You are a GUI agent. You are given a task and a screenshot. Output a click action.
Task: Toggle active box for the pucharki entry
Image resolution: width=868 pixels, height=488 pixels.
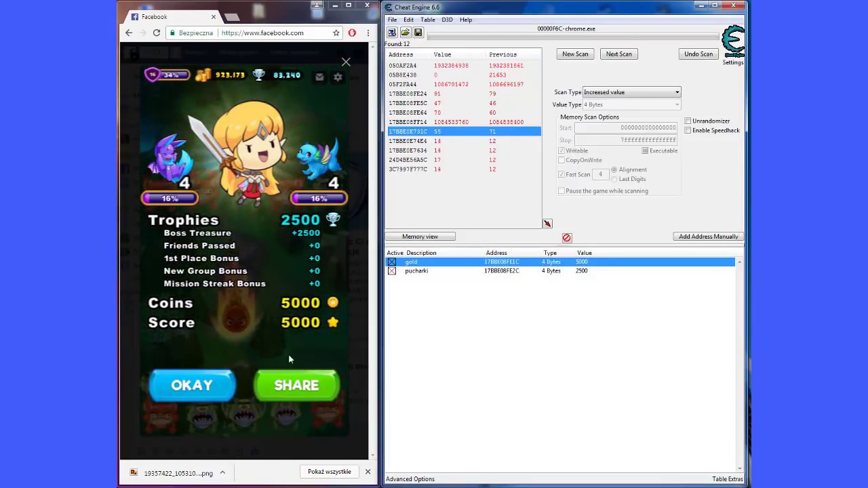click(392, 271)
